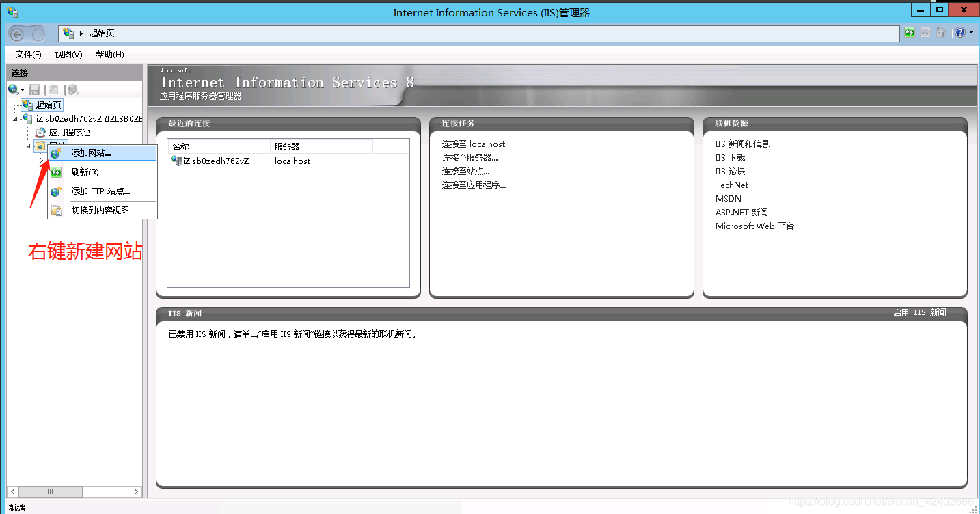Expand the child node under sites

pyautogui.click(x=42, y=160)
